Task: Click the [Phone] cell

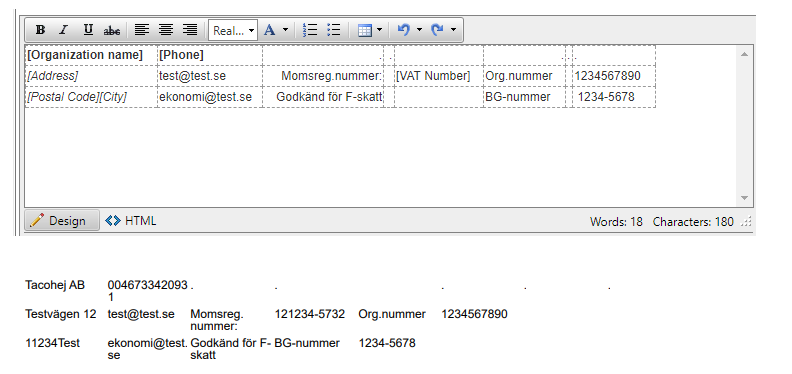Action: pyautogui.click(x=210, y=55)
